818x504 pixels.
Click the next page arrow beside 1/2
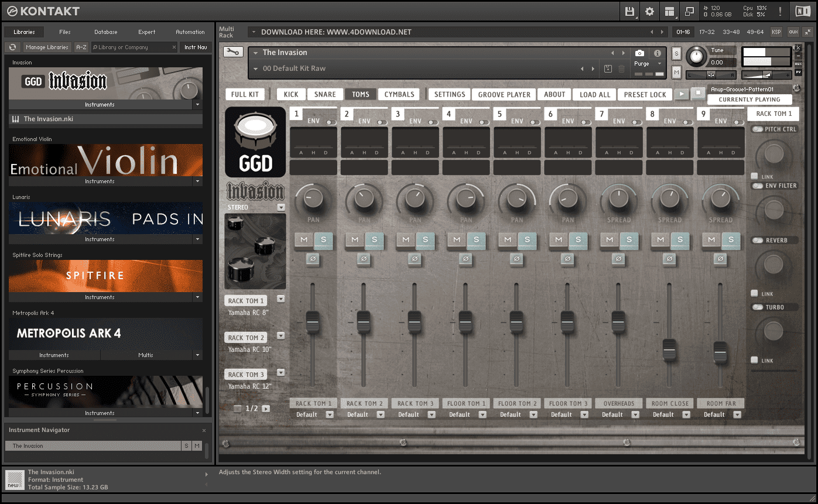(266, 409)
